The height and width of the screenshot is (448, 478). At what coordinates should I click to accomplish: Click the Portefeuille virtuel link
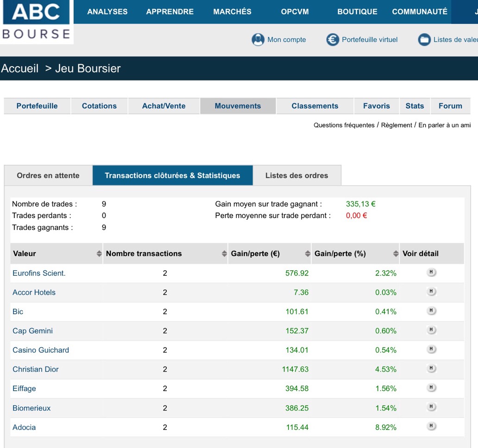pyautogui.click(x=370, y=40)
